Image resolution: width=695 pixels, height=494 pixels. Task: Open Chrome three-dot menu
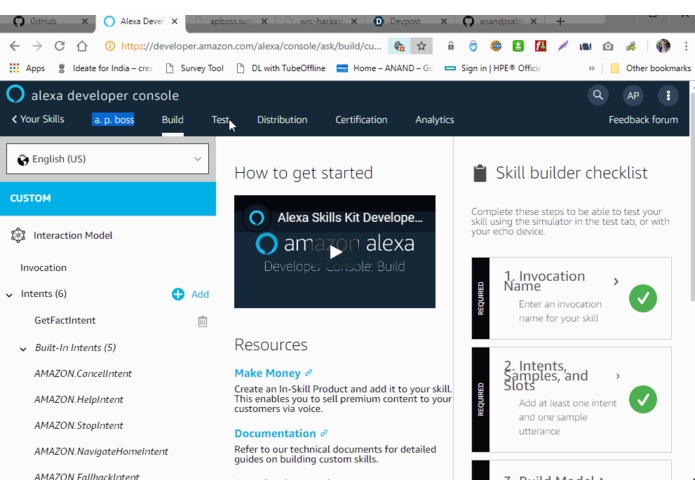(x=686, y=46)
